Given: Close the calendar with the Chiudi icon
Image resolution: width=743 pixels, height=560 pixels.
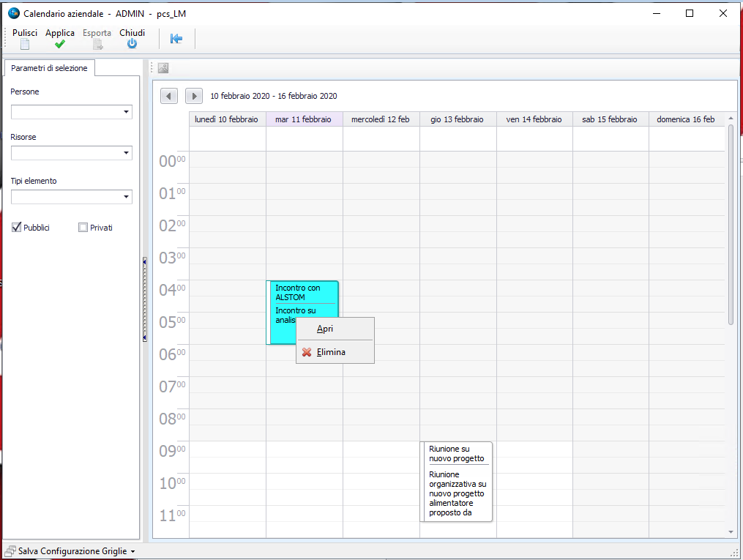Looking at the screenshot, I should point(132,44).
